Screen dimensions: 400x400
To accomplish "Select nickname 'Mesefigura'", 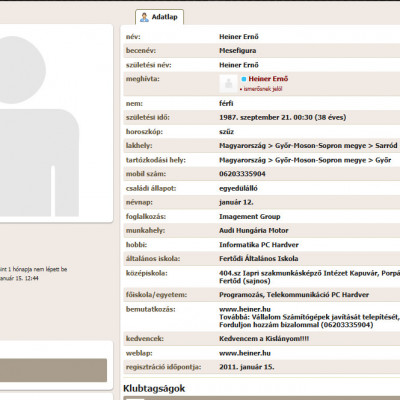I will pyautogui.click(x=238, y=51).
